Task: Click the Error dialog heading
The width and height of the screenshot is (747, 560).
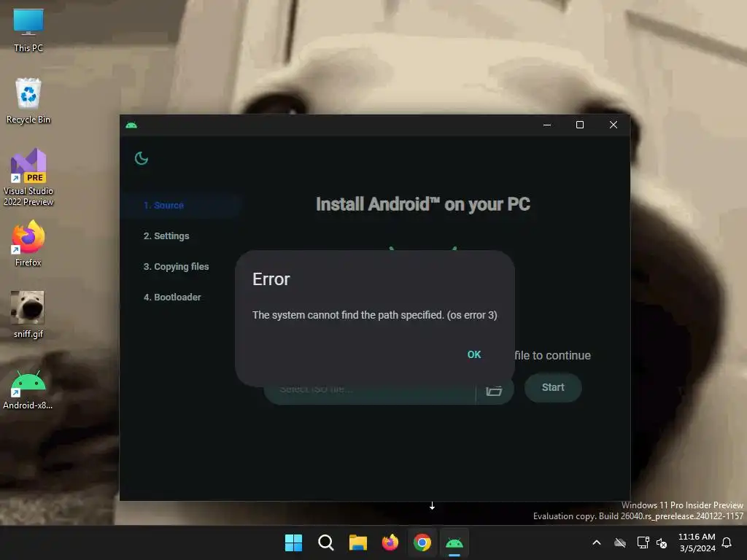Action: 271,279
